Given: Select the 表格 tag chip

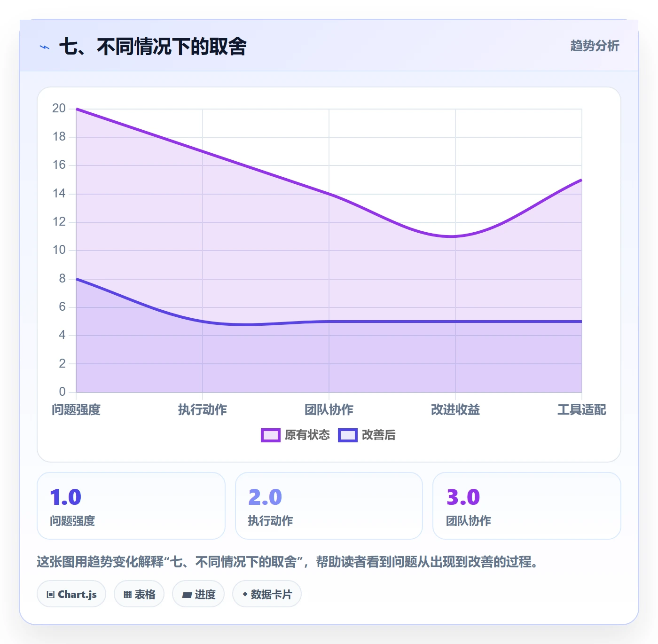Looking at the screenshot, I should [x=139, y=594].
